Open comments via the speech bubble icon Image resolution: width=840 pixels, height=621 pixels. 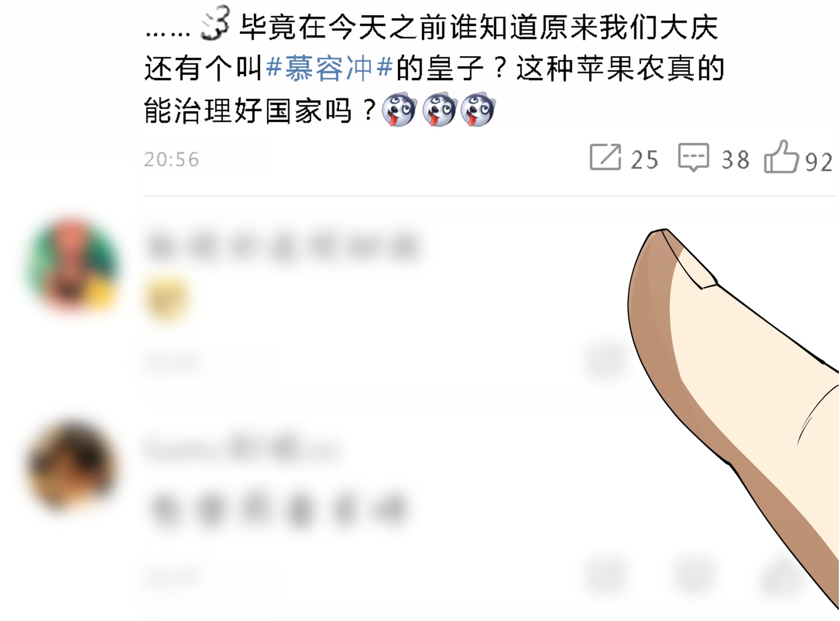coord(693,157)
